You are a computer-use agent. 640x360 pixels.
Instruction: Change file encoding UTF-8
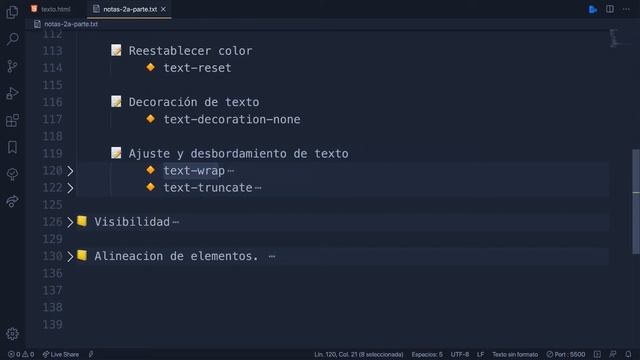coord(460,354)
